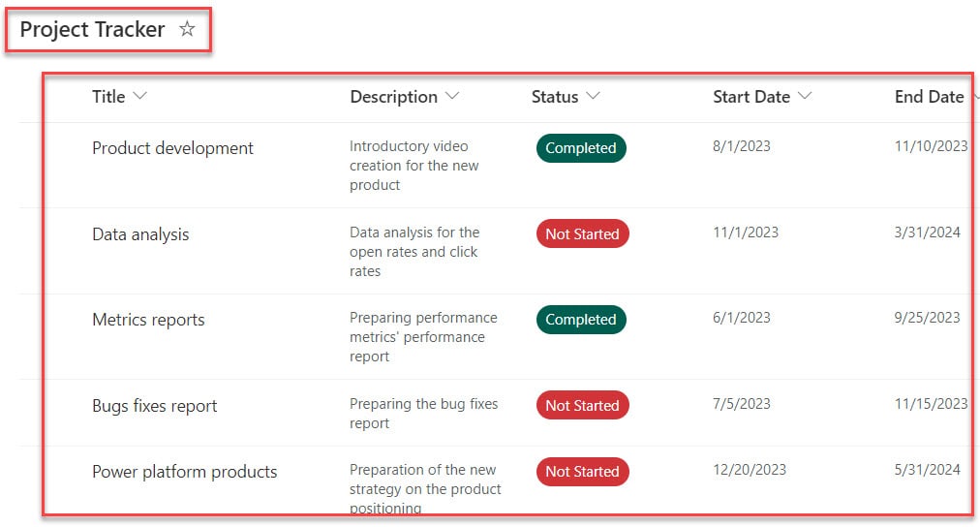Click end date 3/31/2024

click(927, 232)
